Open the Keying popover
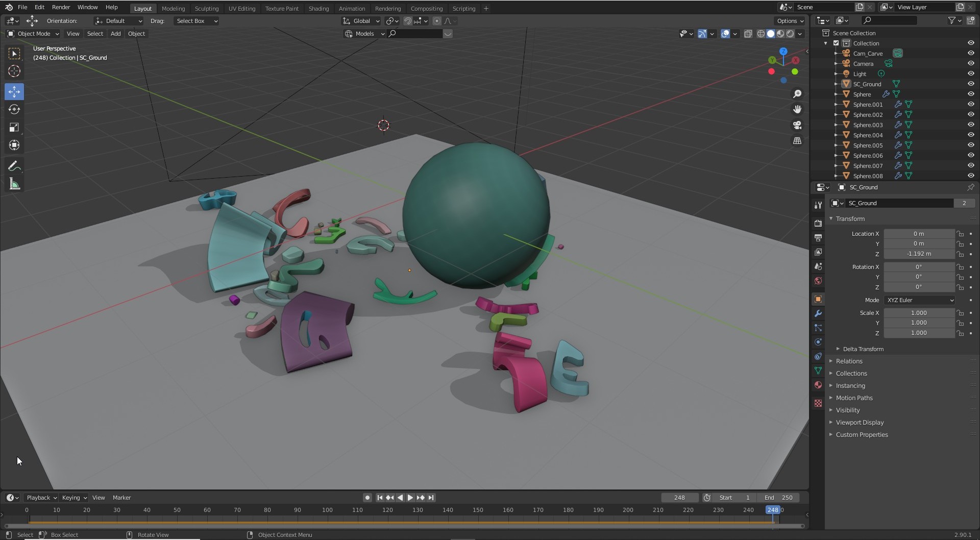Viewport: 980px width, 540px height. click(74, 498)
